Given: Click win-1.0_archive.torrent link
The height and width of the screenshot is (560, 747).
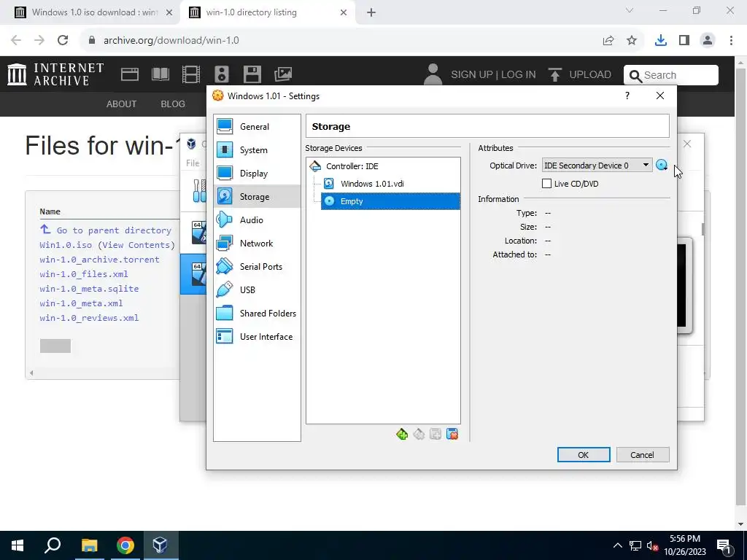Looking at the screenshot, I should (x=99, y=260).
